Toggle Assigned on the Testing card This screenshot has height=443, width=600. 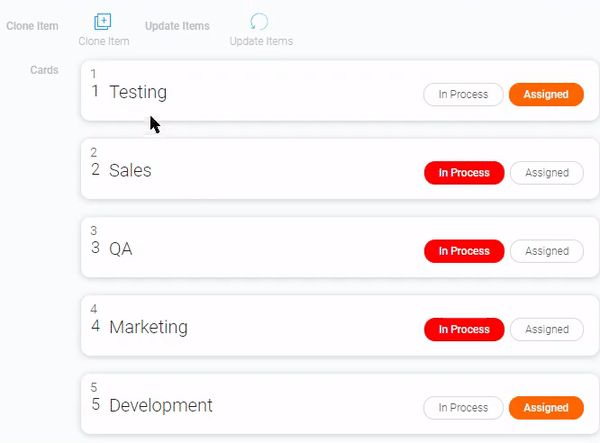point(546,95)
